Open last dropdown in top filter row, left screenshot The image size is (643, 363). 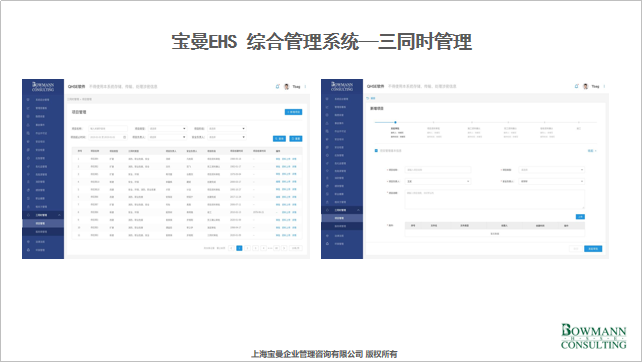[226, 129]
